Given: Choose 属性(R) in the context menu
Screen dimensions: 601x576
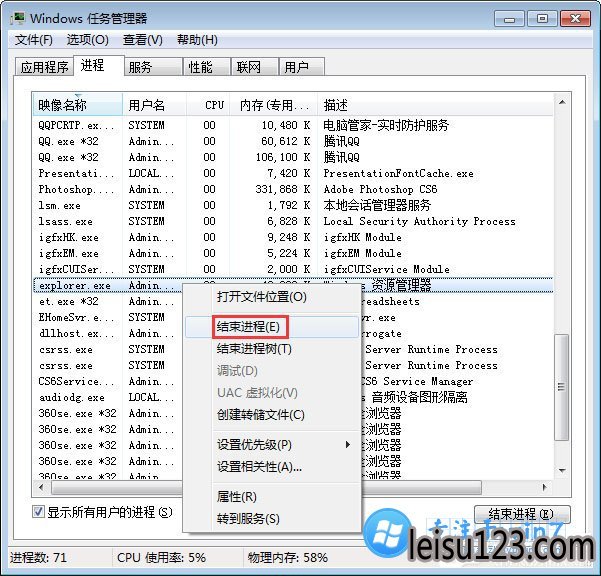Looking at the screenshot, I should pos(271,497).
